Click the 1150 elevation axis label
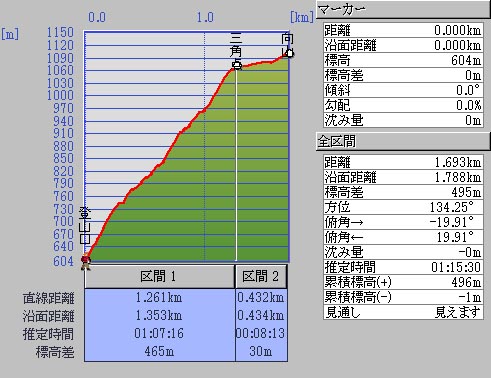Screen dimensions: 491x378 click(60, 32)
